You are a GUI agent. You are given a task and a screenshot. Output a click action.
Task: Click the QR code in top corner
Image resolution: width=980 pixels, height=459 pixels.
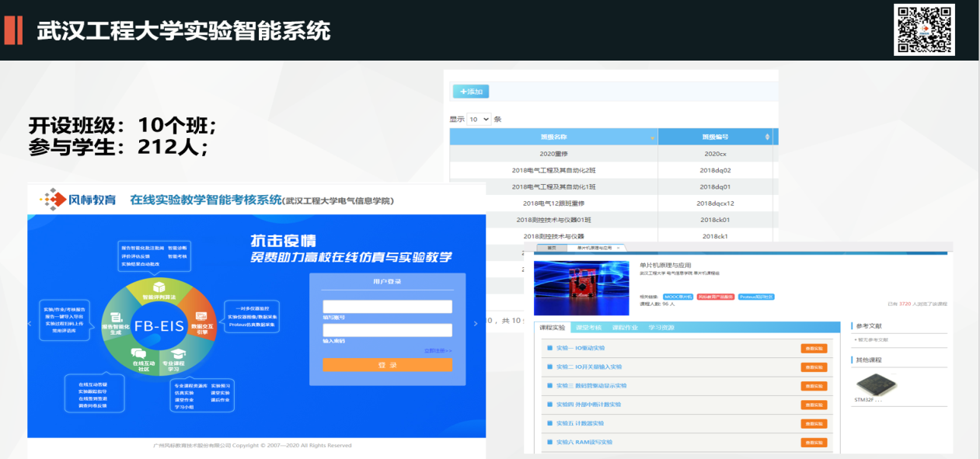(923, 30)
